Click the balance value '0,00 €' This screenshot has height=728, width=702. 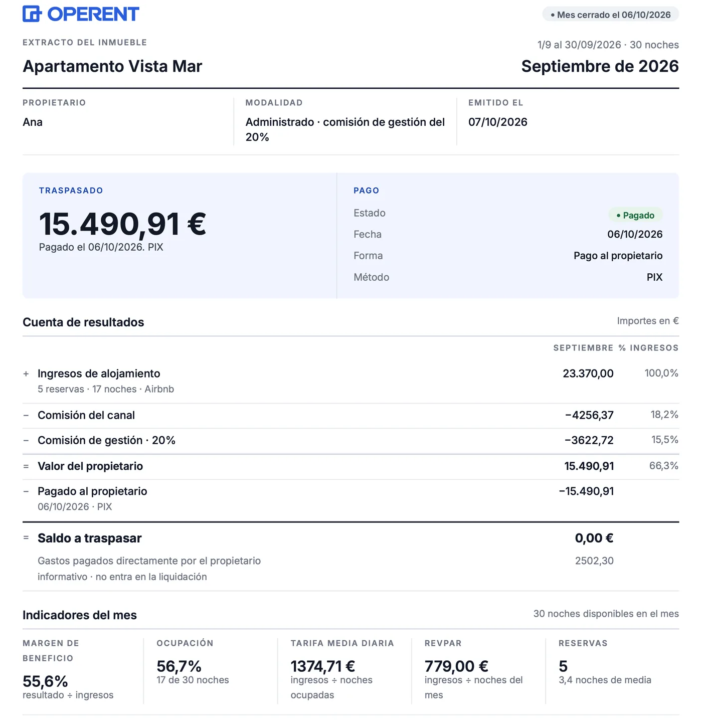pyautogui.click(x=594, y=538)
